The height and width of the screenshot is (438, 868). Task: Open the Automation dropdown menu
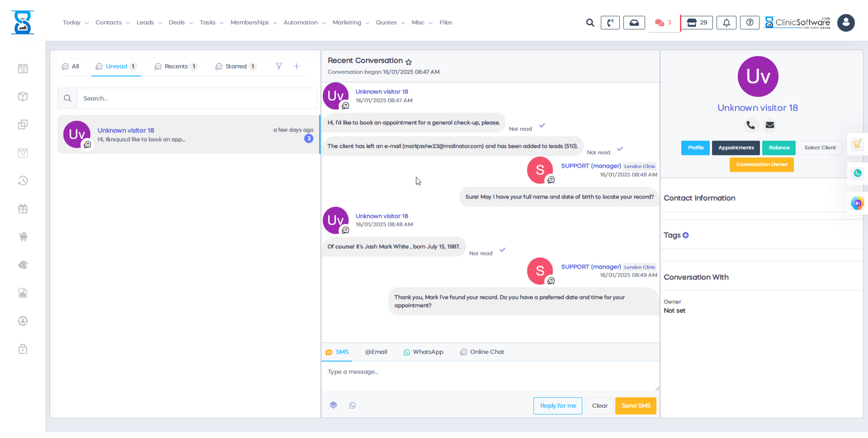click(x=304, y=23)
